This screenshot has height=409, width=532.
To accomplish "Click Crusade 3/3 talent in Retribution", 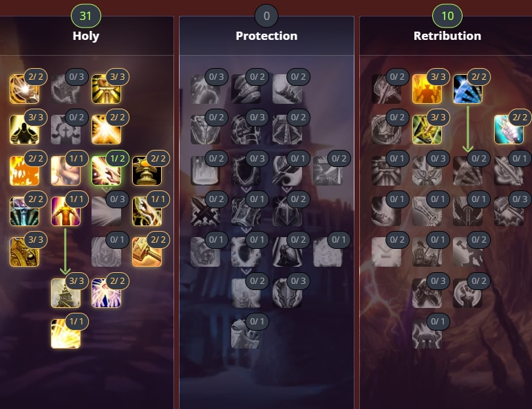I will [x=427, y=89].
